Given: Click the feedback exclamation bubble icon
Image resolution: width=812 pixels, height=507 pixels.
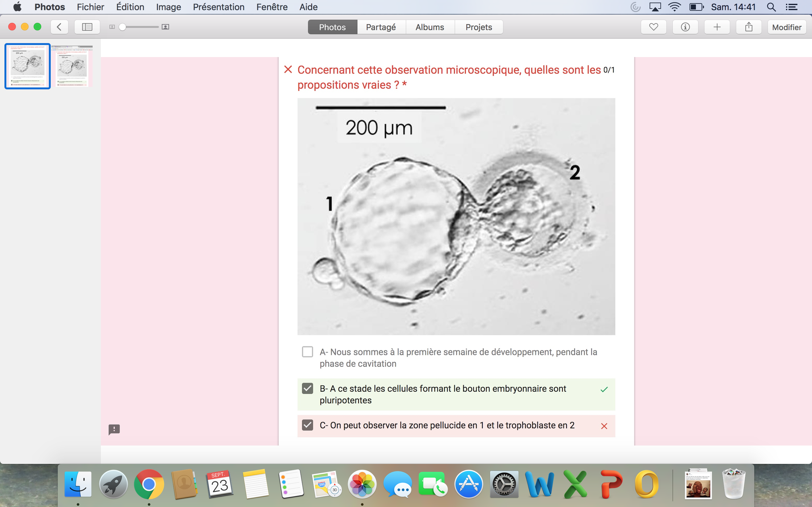Looking at the screenshot, I should pyautogui.click(x=114, y=429).
